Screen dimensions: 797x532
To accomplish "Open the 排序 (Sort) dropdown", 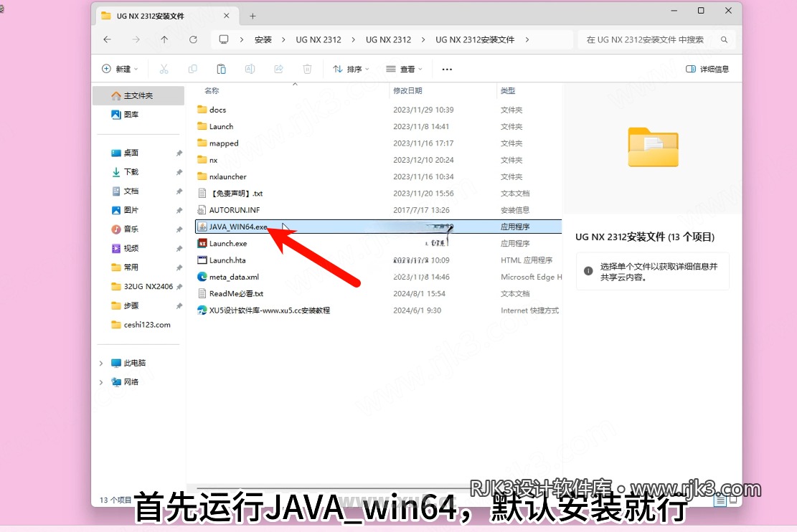I will click(x=351, y=69).
